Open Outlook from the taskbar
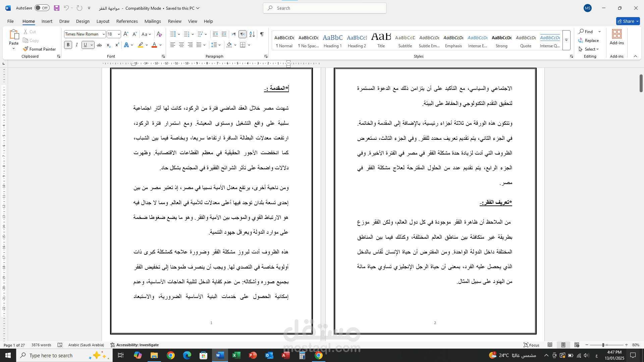This screenshot has width=644, height=362. click(269, 355)
